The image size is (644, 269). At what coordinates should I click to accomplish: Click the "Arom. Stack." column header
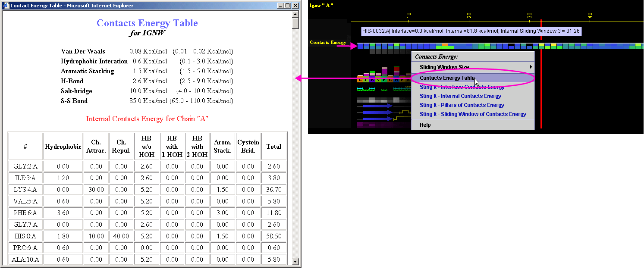click(x=223, y=147)
